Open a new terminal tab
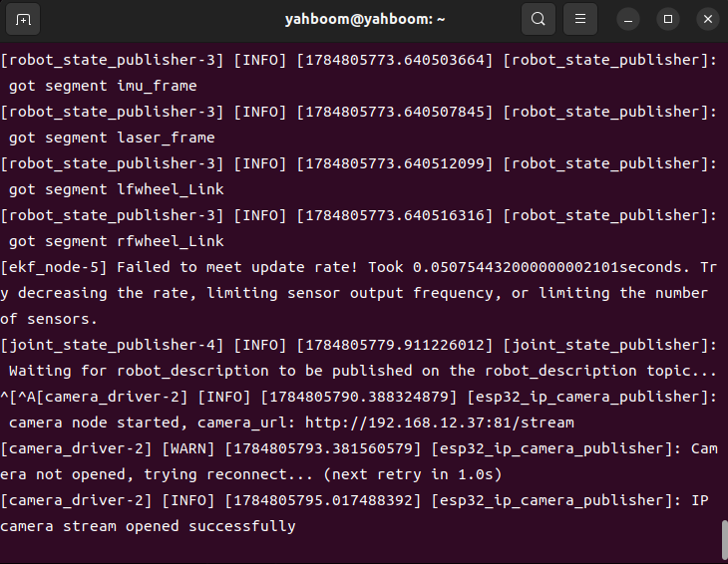The width and height of the screenshot is (728, 564). 23,19
